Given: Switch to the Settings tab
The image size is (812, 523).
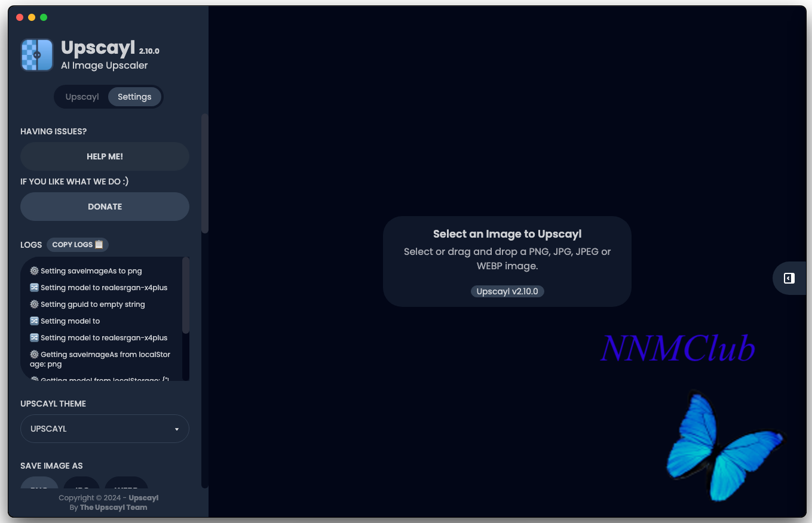Looking at the screenshot, I should (x=134, y=97).
